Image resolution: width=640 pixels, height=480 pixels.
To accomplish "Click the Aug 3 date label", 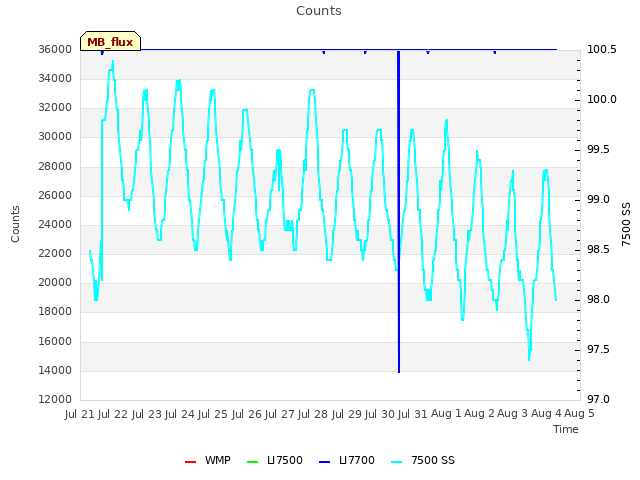I will 513,414.
